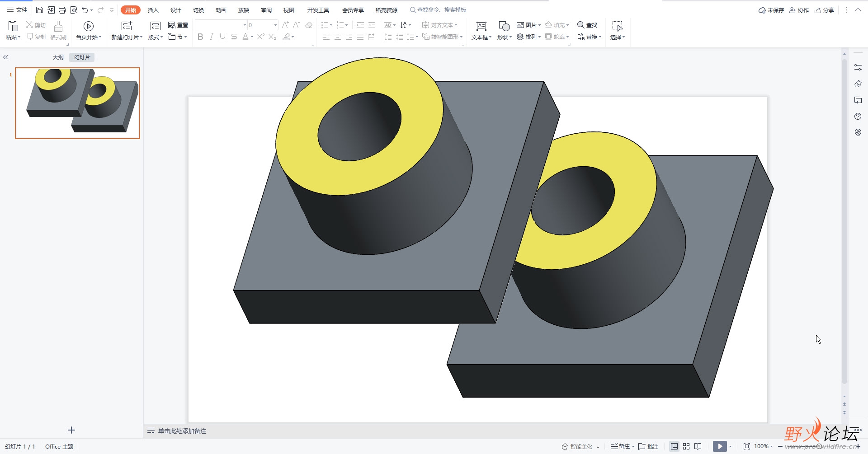Click the Format Painter (格式刷) icon

pyautogui.click(x=58, y=26)
